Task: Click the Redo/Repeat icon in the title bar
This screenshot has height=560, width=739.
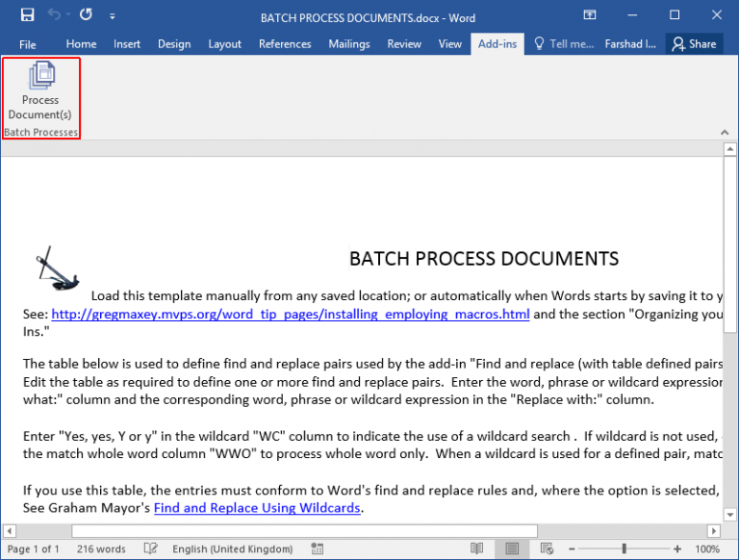Action: point(87,15)
